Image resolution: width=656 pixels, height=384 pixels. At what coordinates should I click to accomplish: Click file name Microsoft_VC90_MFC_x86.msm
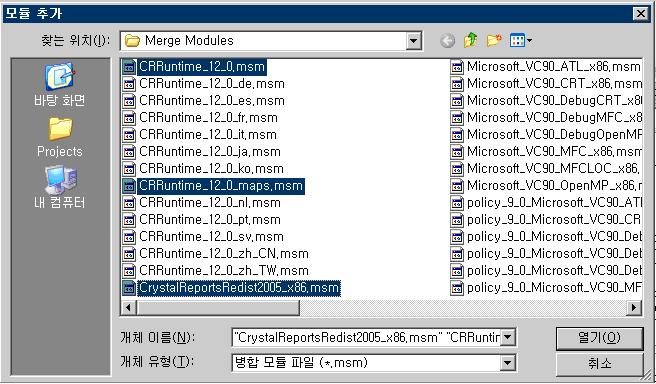point(554,152)
